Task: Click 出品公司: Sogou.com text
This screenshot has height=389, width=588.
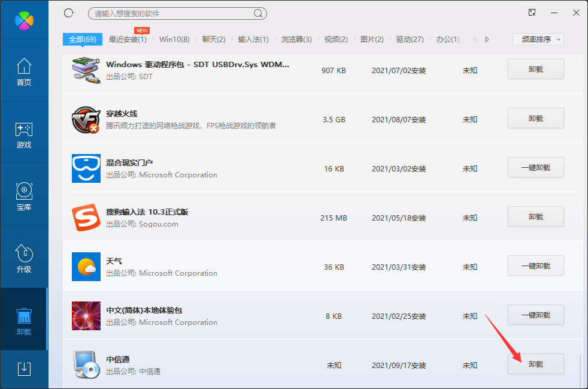Action: tap(142, 224)
